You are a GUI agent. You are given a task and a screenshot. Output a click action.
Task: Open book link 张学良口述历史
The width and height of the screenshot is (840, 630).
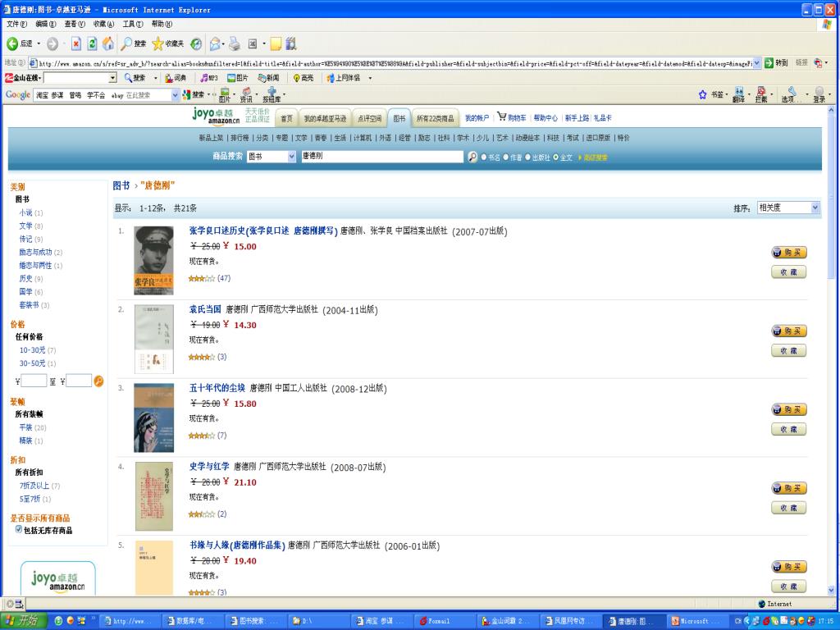pyautogui.click(x=263, y=231)
